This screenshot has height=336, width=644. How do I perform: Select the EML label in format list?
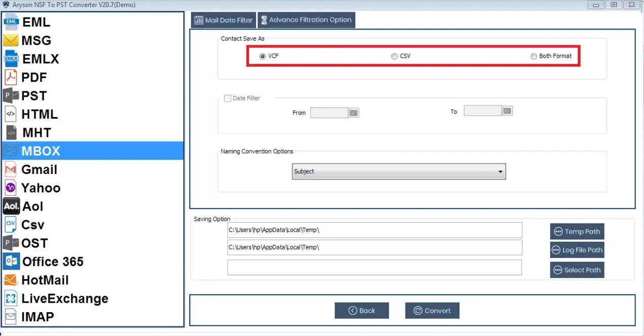click(x=37, y=22)
